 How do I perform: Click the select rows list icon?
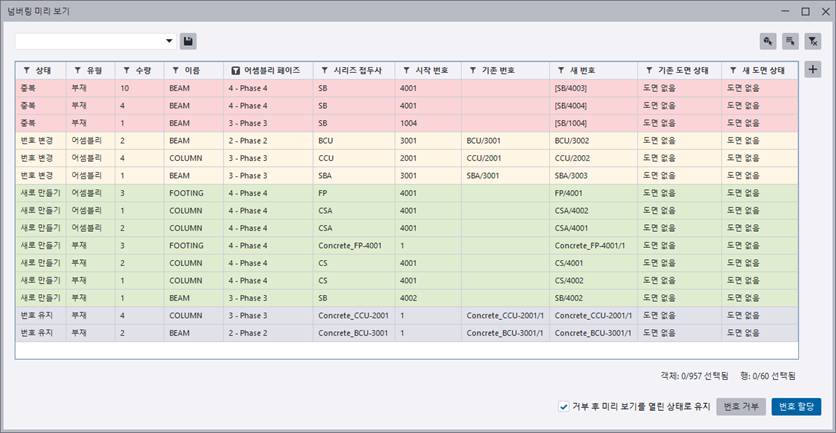[x=790, y=41]
